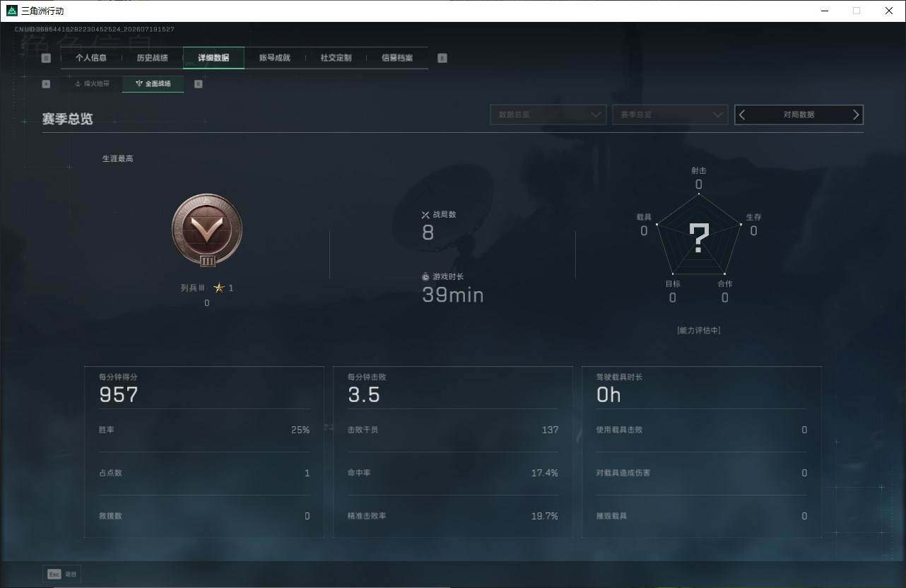This screenshot has width=906, height=588.
Task: Select the 详细数据 tab
Action: [213, 58]
